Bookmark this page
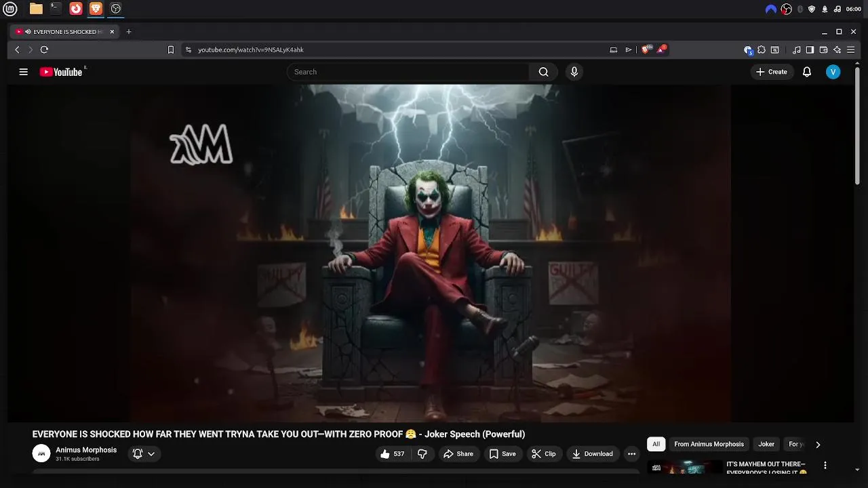 tap(171, 49)
